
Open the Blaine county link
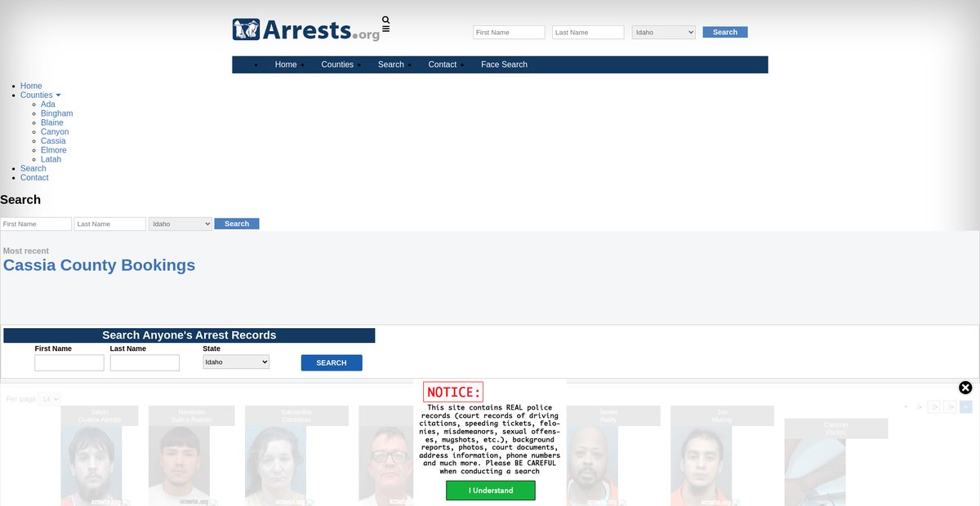52,122
